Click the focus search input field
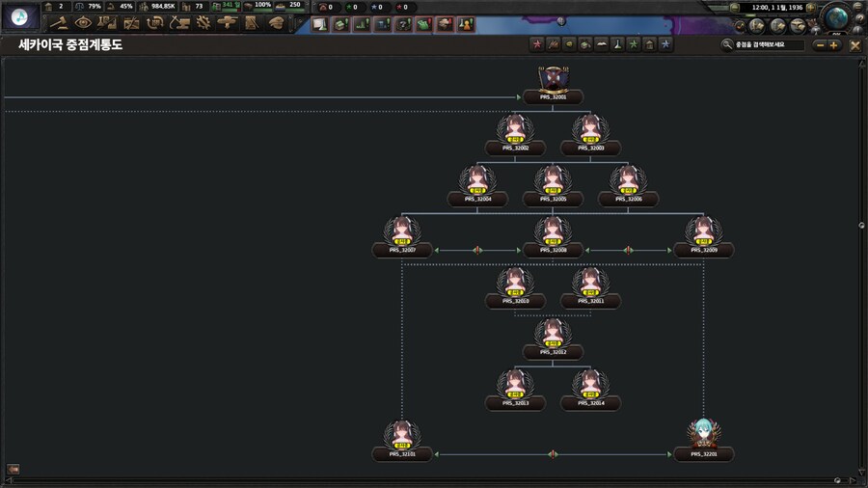This screenshot has width=868, height=488. point(767,44)
